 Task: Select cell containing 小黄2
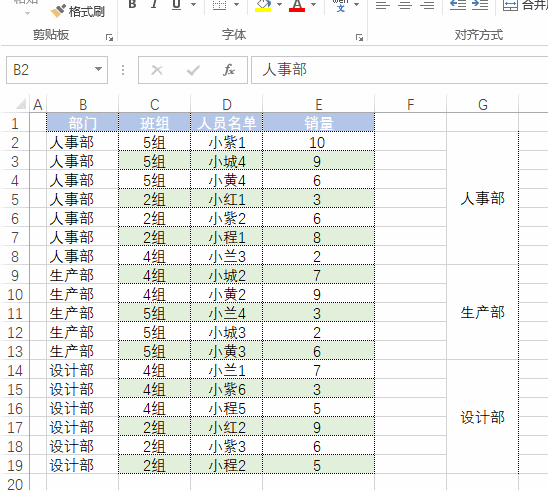tap(226, 294)
